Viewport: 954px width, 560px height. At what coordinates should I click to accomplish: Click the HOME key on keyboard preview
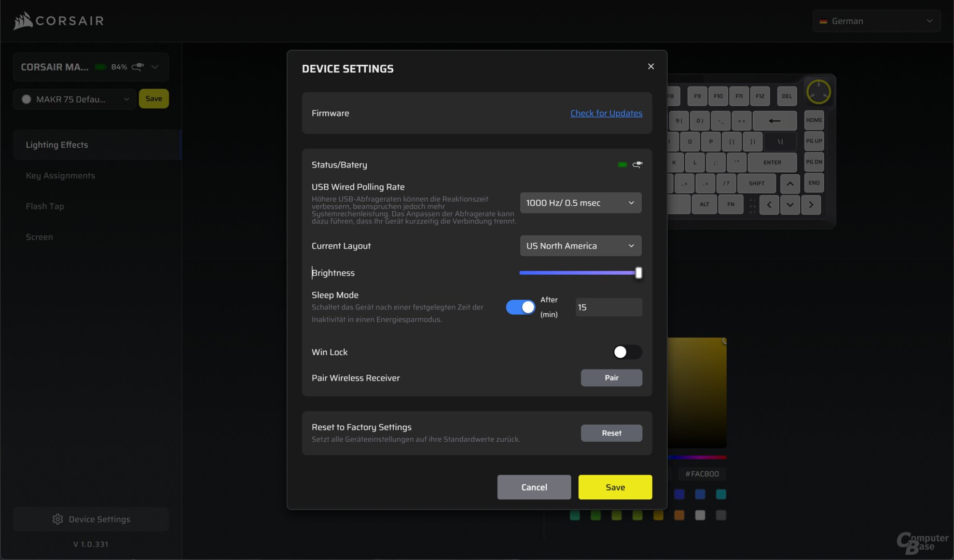point(814,120)
